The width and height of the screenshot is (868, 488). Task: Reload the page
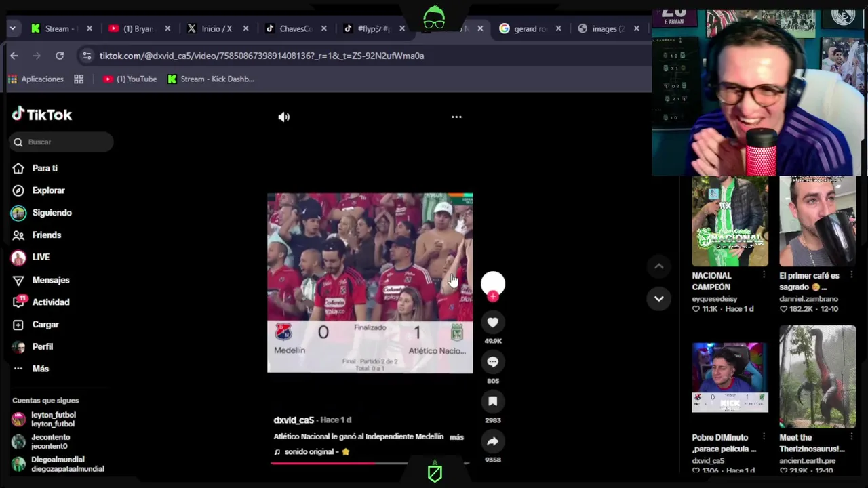60,56
